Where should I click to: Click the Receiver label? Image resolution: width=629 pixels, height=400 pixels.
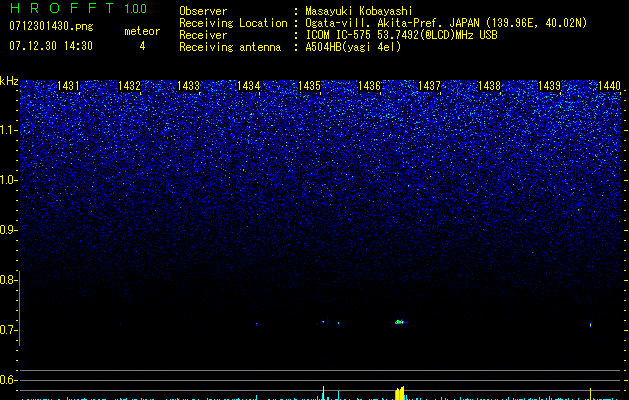coord(203,35)
